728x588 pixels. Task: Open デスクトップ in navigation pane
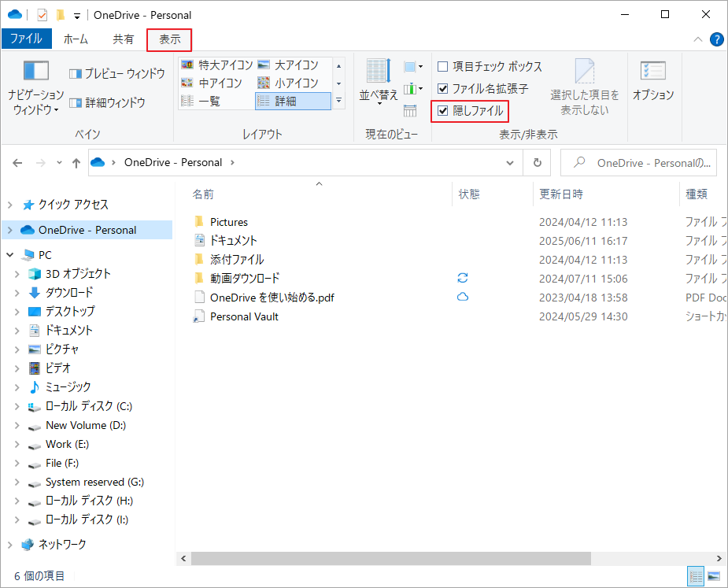70,311
